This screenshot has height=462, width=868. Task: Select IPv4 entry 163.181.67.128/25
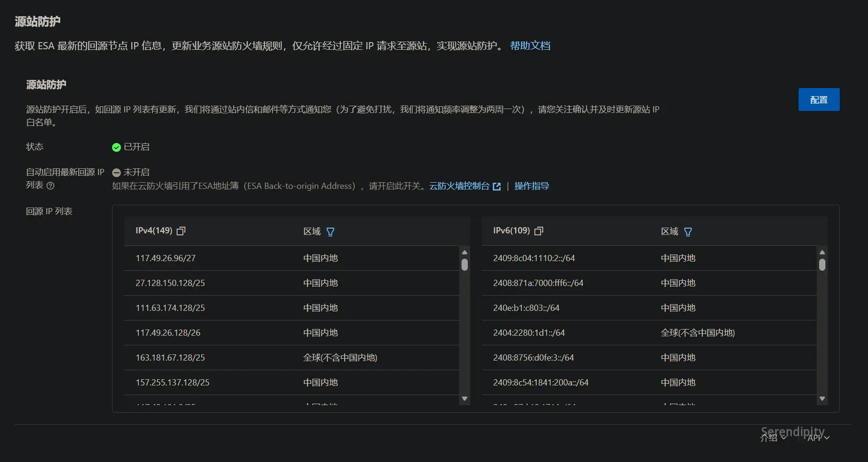170,358
